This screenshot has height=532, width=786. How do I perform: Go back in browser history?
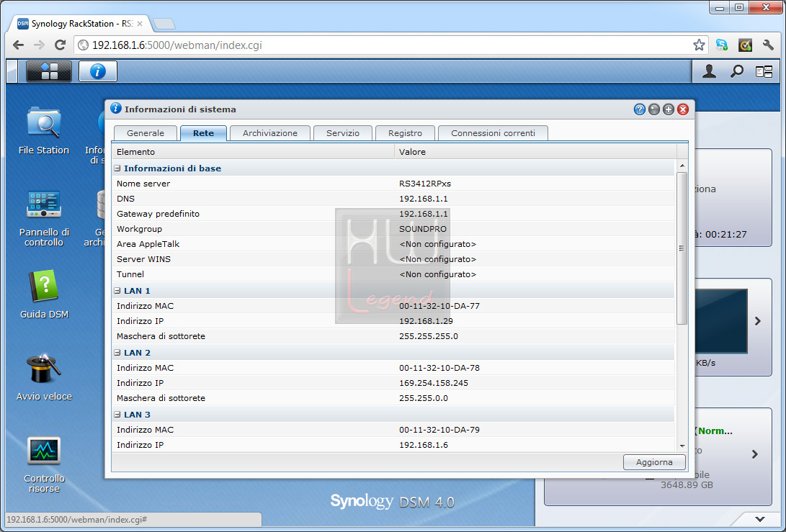click(x=19, y=45)
